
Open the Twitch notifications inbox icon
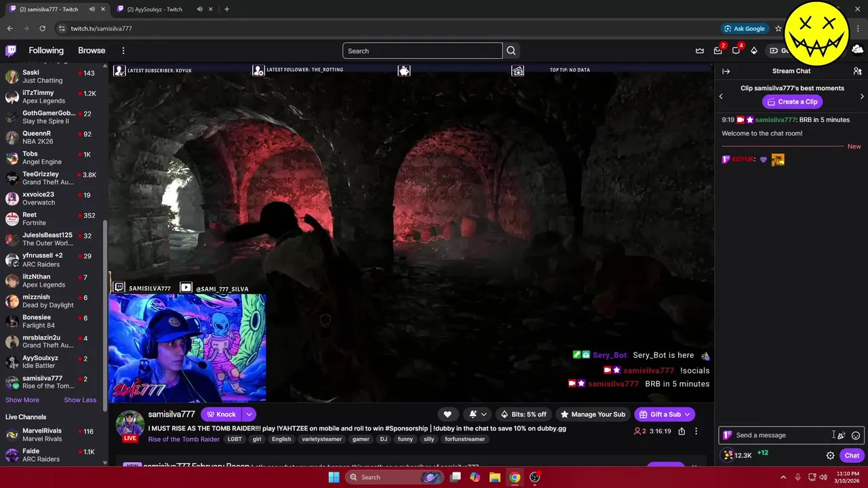[x=718, y=51]
